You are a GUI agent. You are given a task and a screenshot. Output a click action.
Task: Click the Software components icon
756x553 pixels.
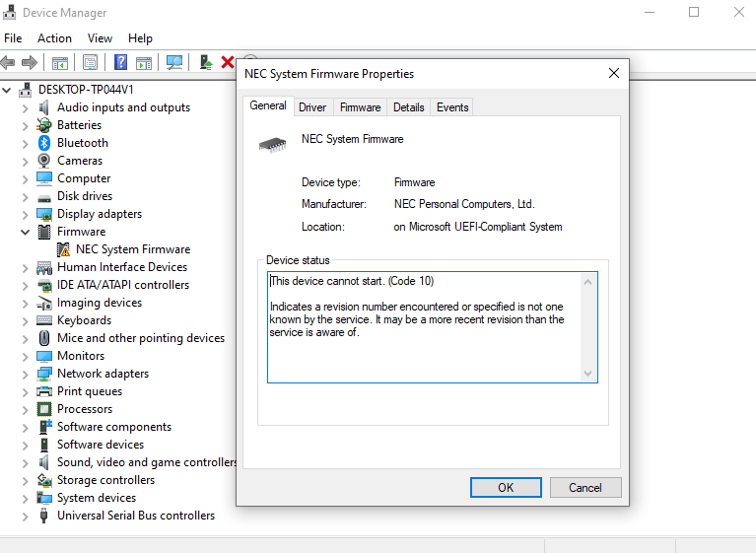click(45, 427)
